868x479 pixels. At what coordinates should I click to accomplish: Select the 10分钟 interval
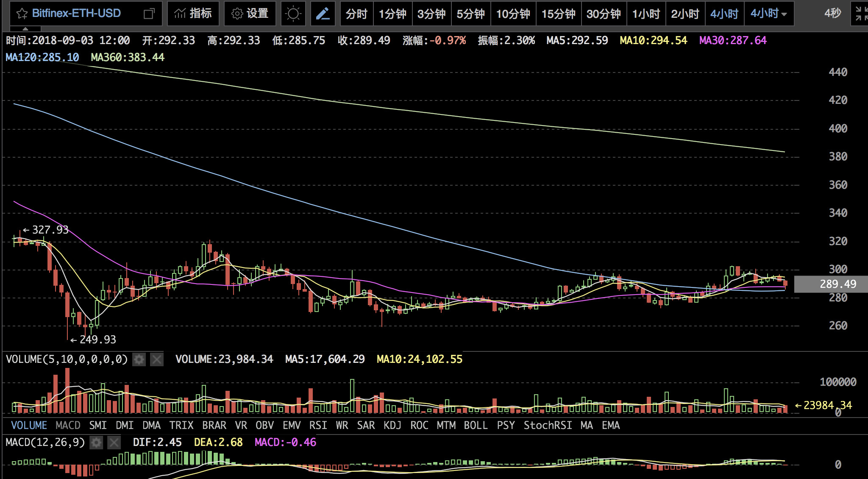tap(513, 14)
